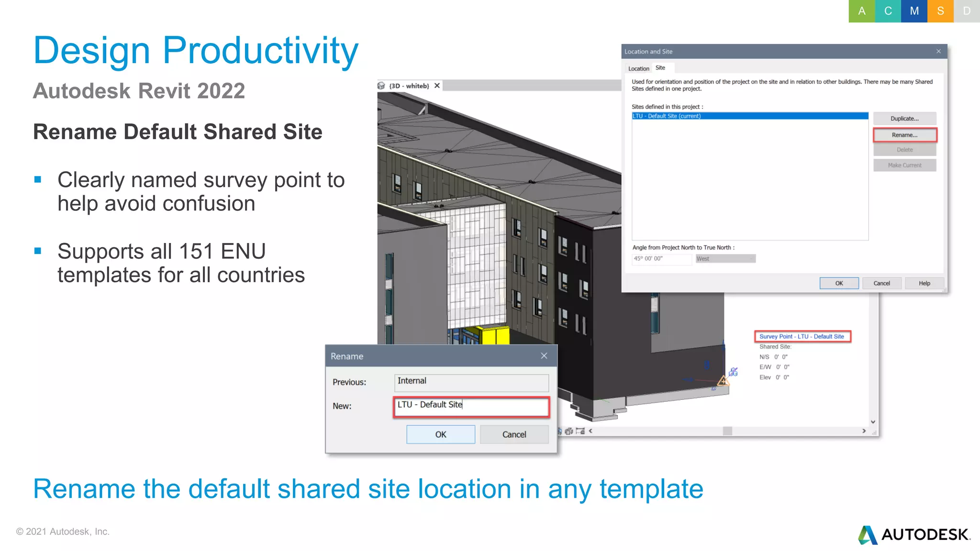Select LTU - Default Site (current) in sites list
The height and width of the screenshot is (551, 980).
click(750, 116)
